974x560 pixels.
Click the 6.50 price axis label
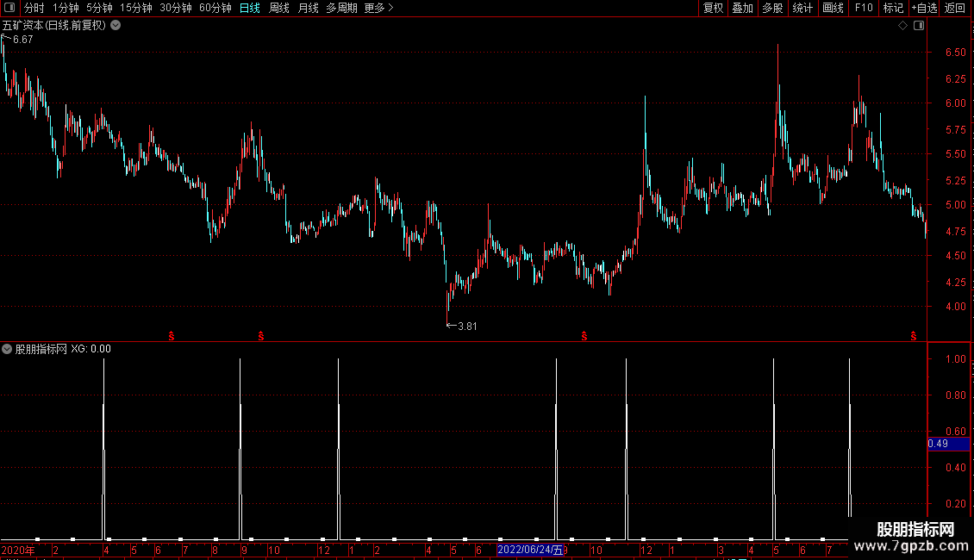[x=955, y=53]
